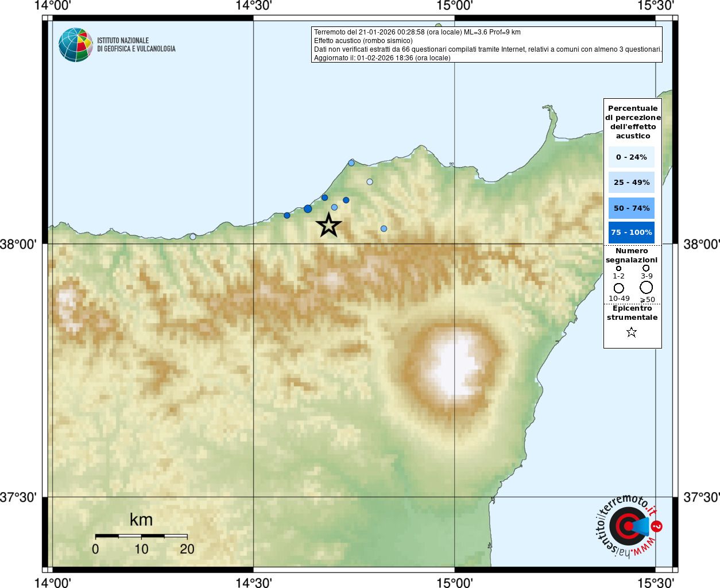This screenshot has width=720, height=588.
Task: Click the 0 - 24% legend swatch
Action: point(632,157)
